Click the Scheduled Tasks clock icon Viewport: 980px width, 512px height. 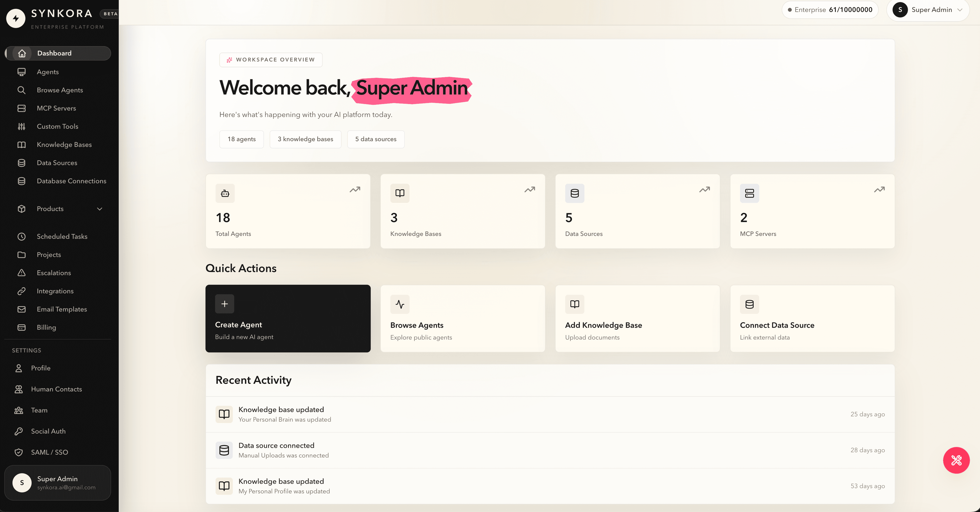[22, 236]
